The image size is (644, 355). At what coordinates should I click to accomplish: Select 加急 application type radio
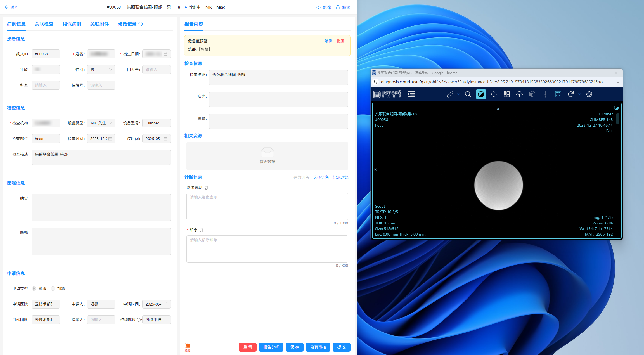coord(53,288)
